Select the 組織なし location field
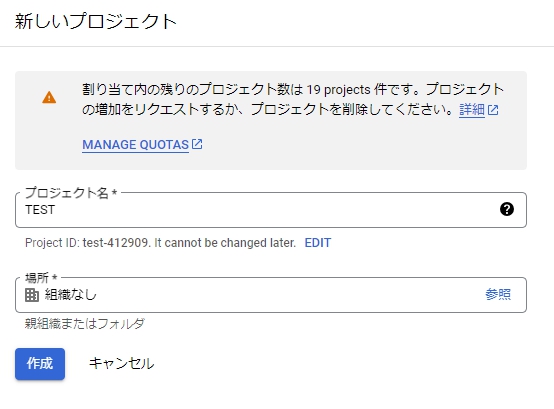The width and height of the screenshot is (554, 409). (x=271, y=295)
